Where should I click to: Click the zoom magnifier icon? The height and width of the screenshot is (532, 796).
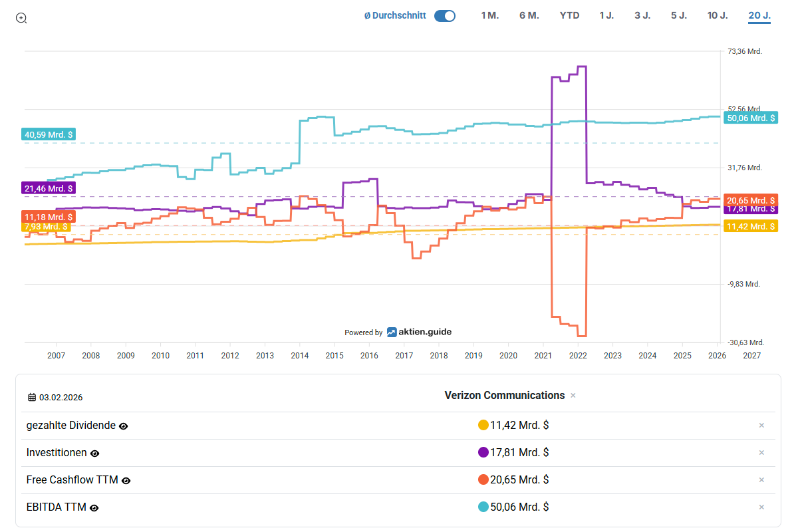tap(21, 18)
